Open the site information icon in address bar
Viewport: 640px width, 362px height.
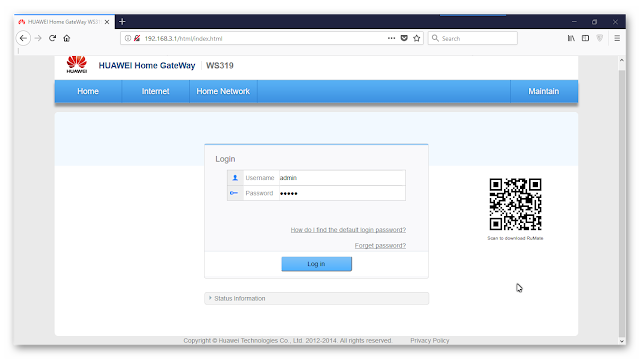click(128, 38)
